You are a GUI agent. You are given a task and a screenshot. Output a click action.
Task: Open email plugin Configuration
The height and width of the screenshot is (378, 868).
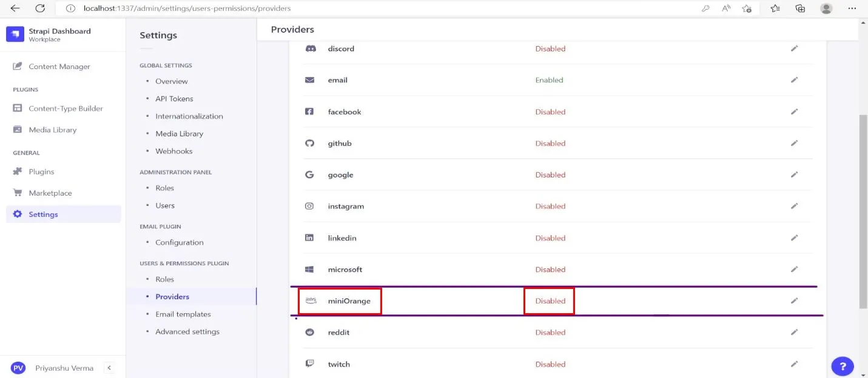pos(180,242)
